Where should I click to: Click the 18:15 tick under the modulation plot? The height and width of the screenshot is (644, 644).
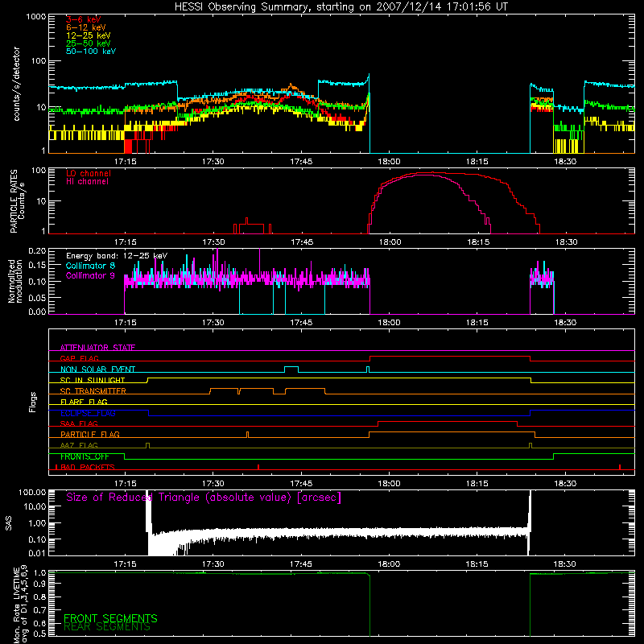pyautogui.click(x=477, y=323)
